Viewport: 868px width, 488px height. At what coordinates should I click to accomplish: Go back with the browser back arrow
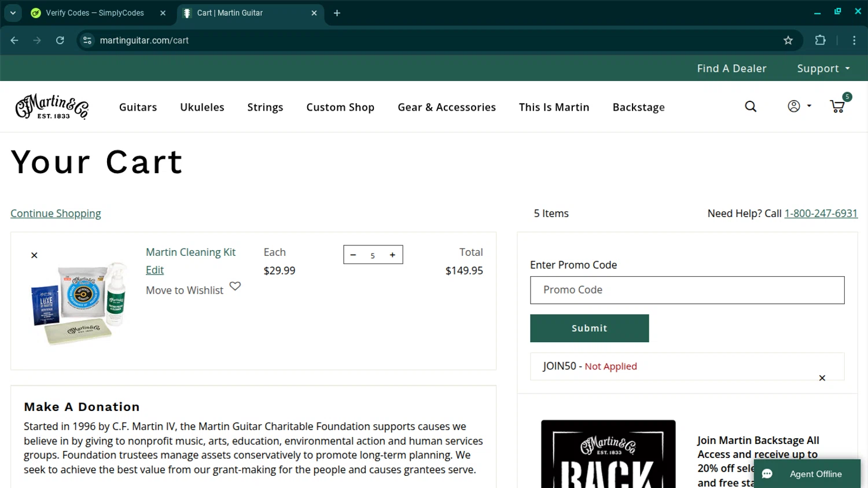14,41
